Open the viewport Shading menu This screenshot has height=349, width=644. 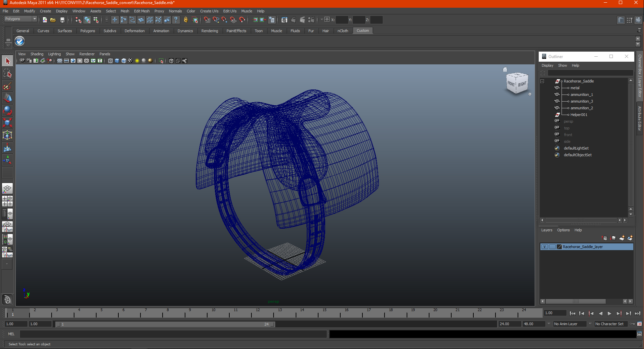click(x=37, y=54)
